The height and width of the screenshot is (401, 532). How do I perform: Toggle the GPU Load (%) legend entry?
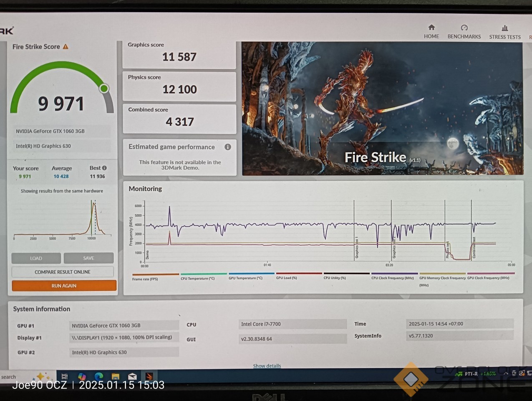(x=299, y=276)
